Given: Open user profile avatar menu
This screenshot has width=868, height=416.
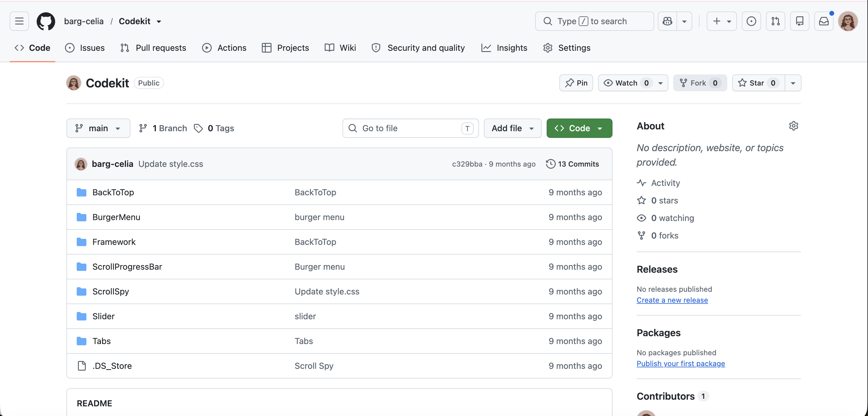Looking at the screenshot, I should click(x=848, y=21).
